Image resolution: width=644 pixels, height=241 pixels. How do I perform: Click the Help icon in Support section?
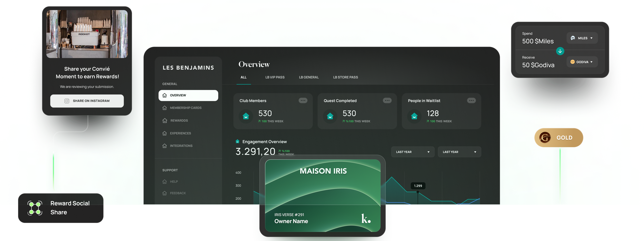pos(165,182)
